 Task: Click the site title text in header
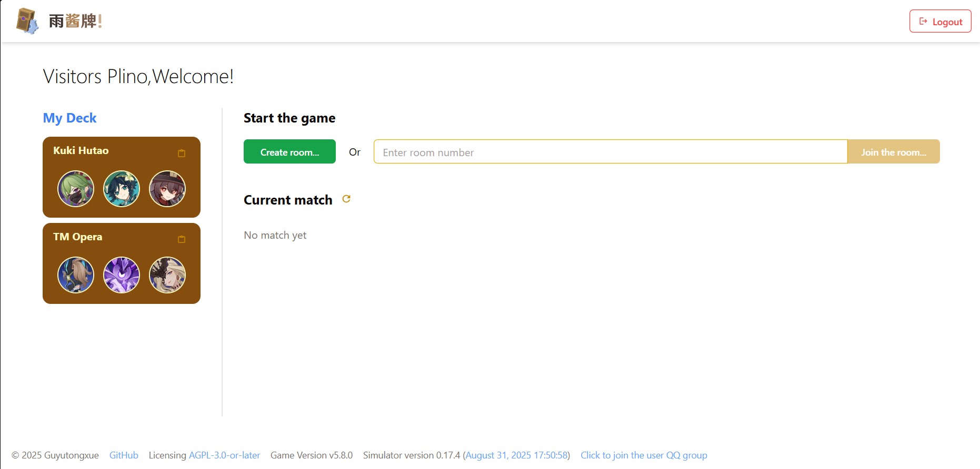(75, 21)
